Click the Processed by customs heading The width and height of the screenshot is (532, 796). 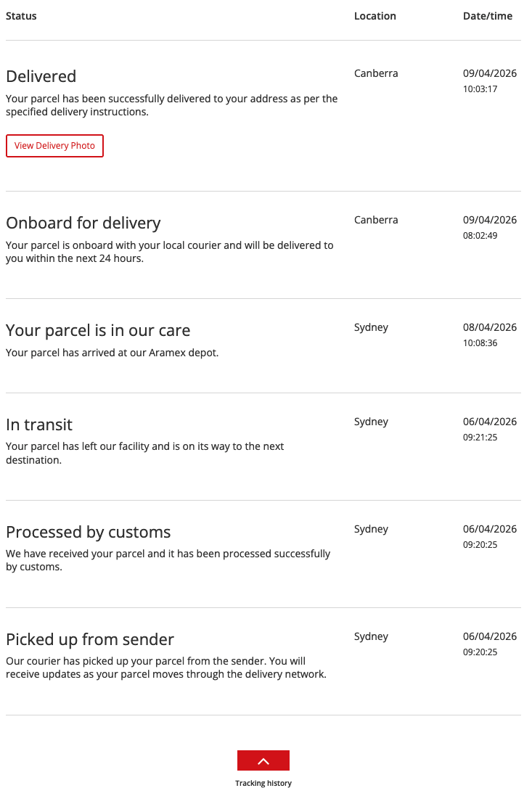pos(88,532)
